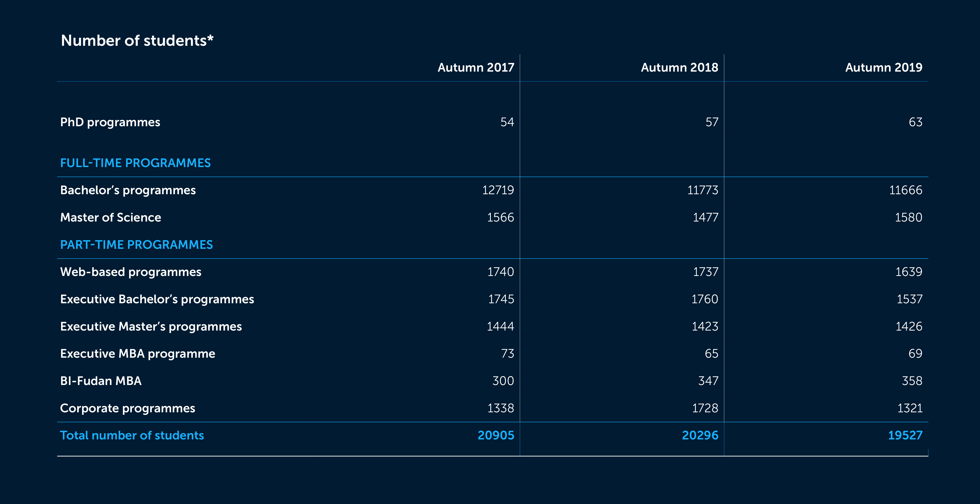This screenshot has height=504, width=980.
Task: Click the 'PhD programmes' row label
Action: click(x=110, y=123)
